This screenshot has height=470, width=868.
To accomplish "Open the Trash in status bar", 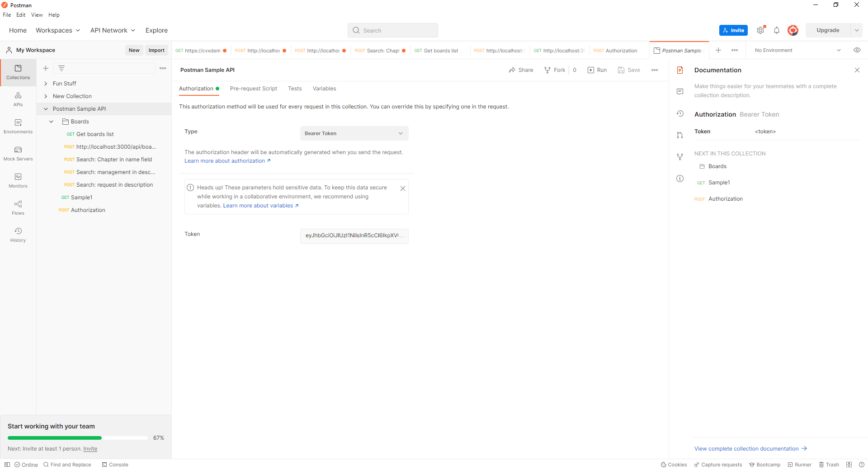I will pos(829,465).
